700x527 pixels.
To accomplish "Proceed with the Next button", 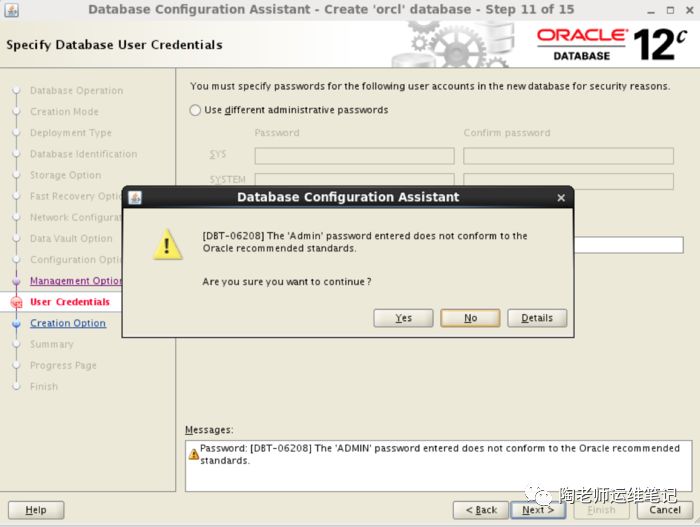I will [538, 510].
